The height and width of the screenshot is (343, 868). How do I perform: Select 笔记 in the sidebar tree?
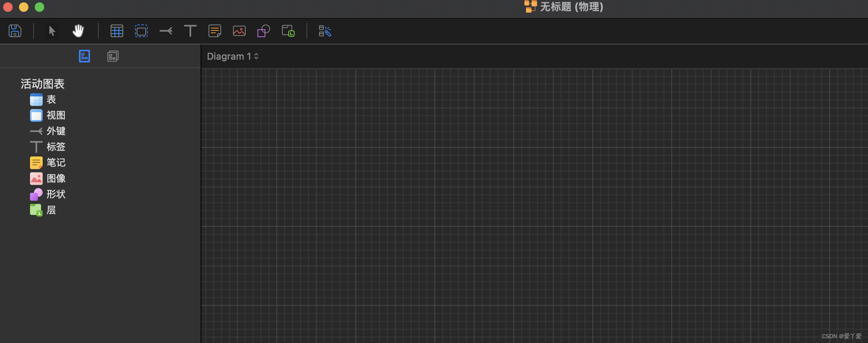(x=48, y=163)
